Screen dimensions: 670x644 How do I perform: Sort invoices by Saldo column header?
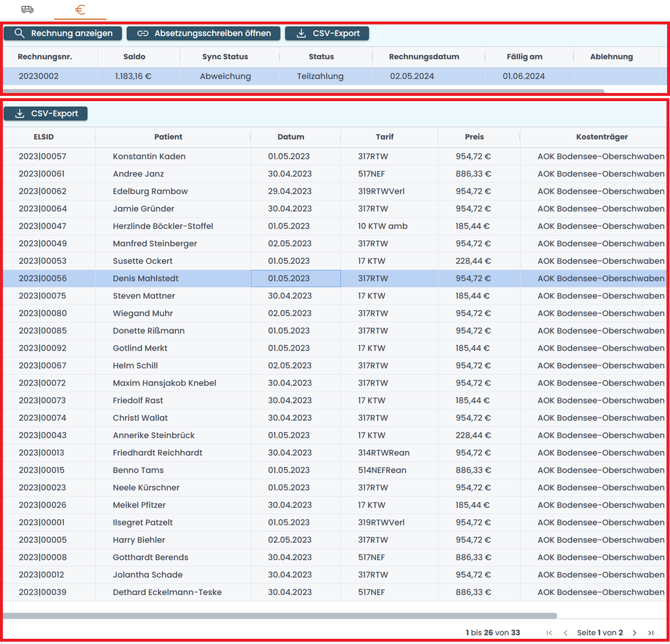[134, 57]
